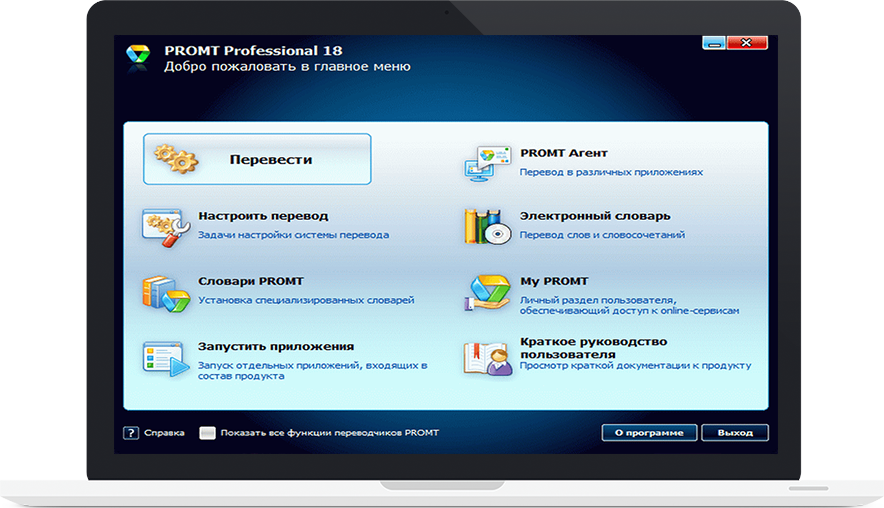884x508 pixels.
Task: Minimize the PROMT window
Action: (x=714, y=43)
